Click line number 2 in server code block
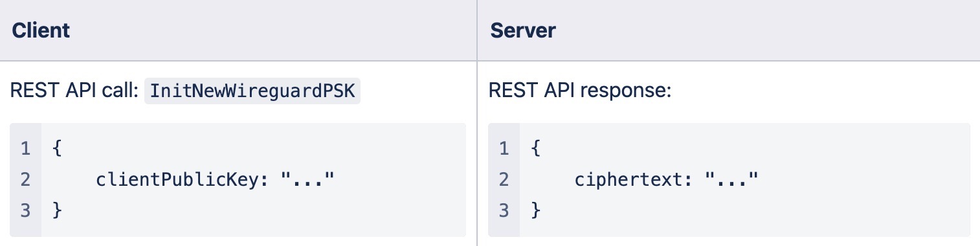This screenshot has width=980, height=246. point(504,179)
